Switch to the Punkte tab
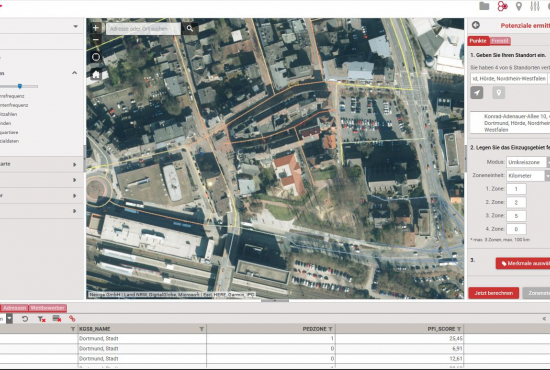 point(478,41)
